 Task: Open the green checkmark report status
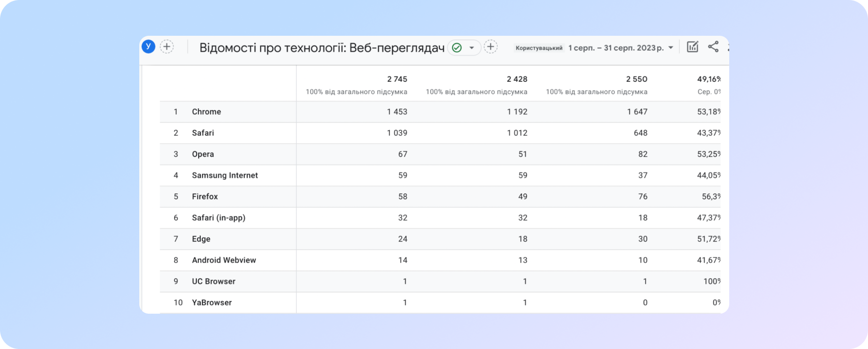[456, 47]
